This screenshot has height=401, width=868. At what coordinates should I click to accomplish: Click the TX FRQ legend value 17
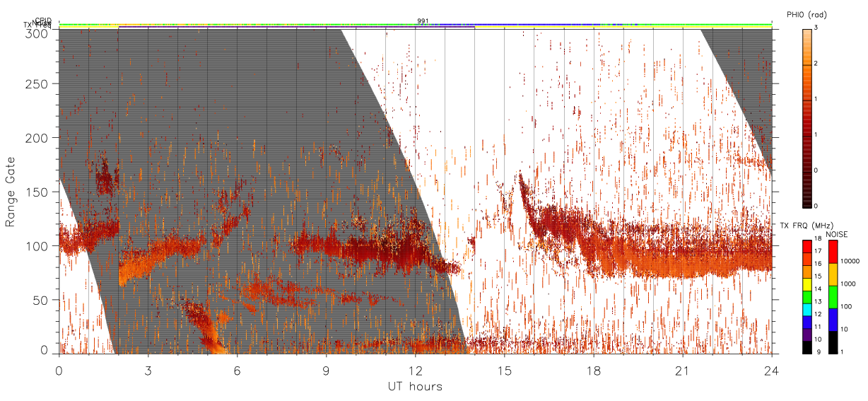[x=817, y=252]
